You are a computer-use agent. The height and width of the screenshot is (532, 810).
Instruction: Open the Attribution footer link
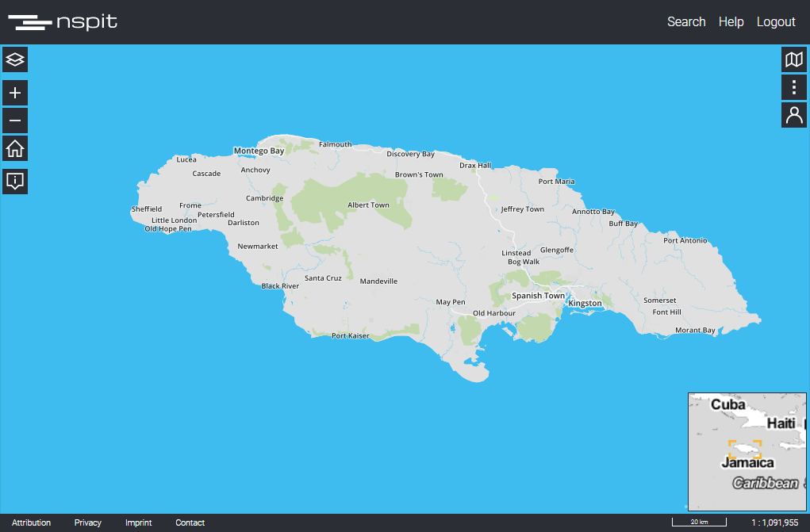pos(31,522)
